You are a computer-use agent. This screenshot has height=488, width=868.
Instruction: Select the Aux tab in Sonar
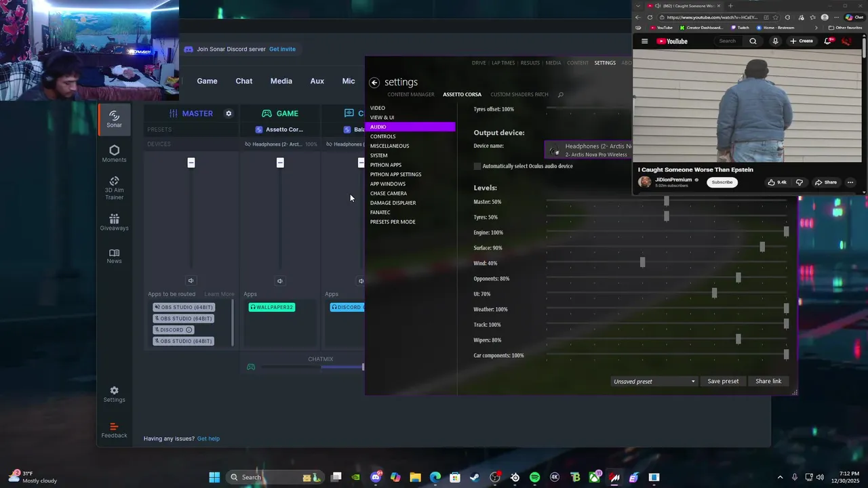[317, 81]
